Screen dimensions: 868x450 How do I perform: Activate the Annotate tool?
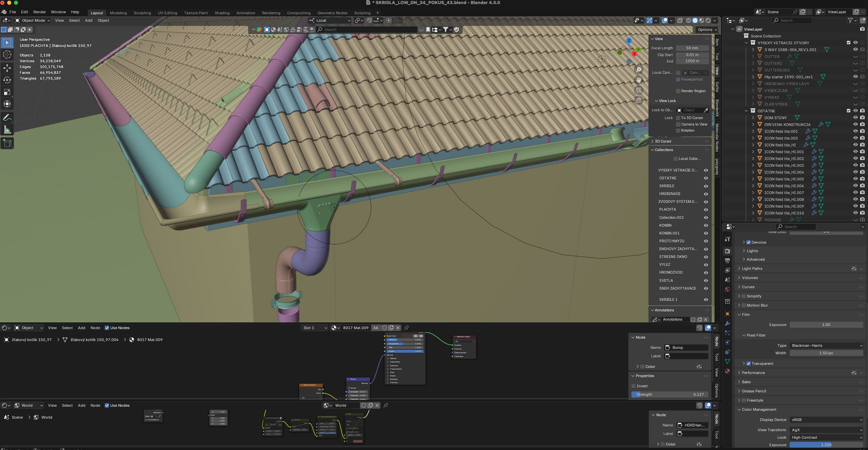tap(7, 117)
